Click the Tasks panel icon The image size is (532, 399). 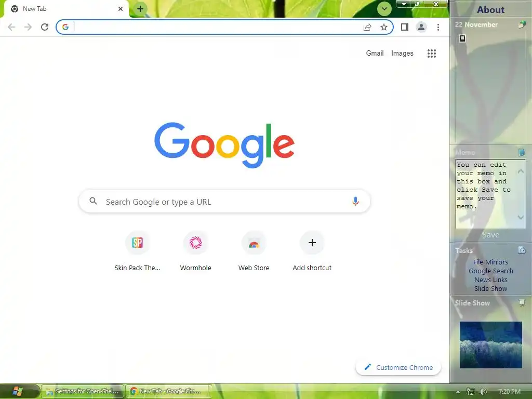(522, 250)
